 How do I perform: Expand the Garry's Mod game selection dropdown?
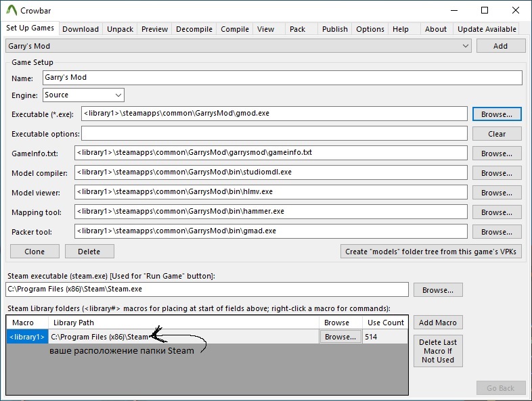238,46
